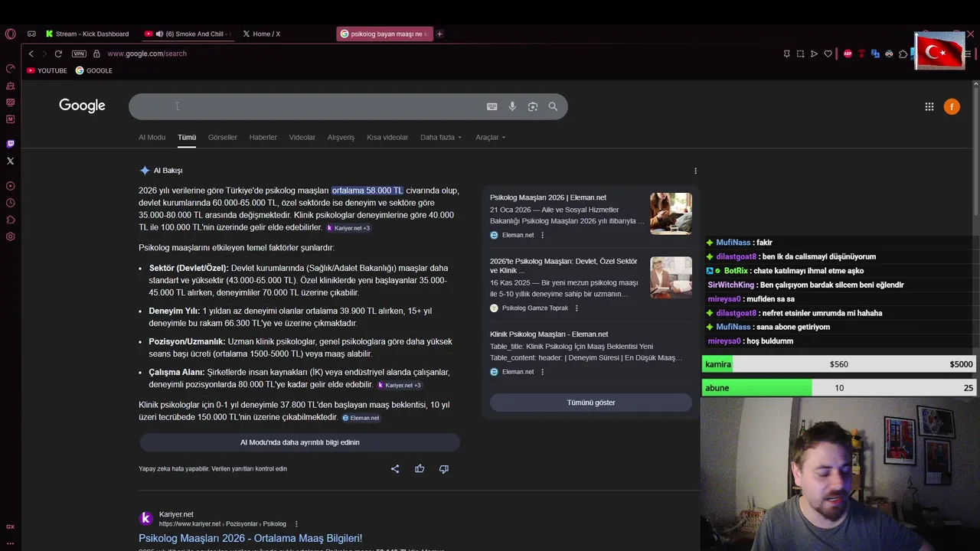The width and height of the screenshot is (980, 551).
Task: Click Tümünü göster button
Action: tap(591, 403)
